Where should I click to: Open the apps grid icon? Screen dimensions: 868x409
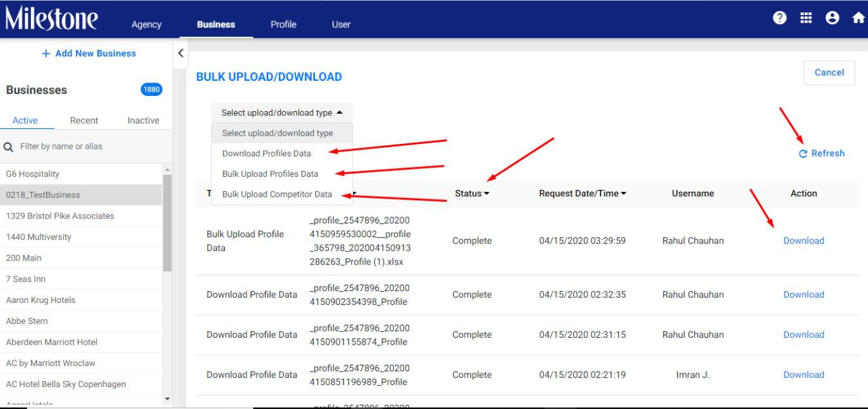click(x=806, y=18)
